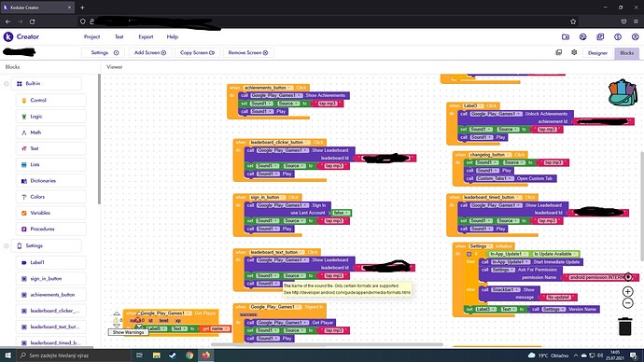Open the Dictionaries blocks drawer

(51, 181)
